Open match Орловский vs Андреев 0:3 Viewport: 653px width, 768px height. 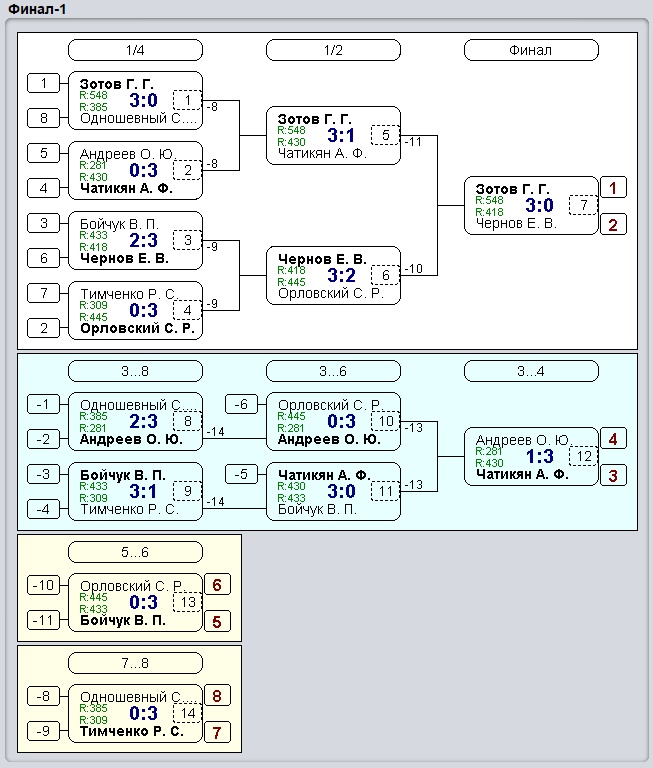(x=333, y=421)
